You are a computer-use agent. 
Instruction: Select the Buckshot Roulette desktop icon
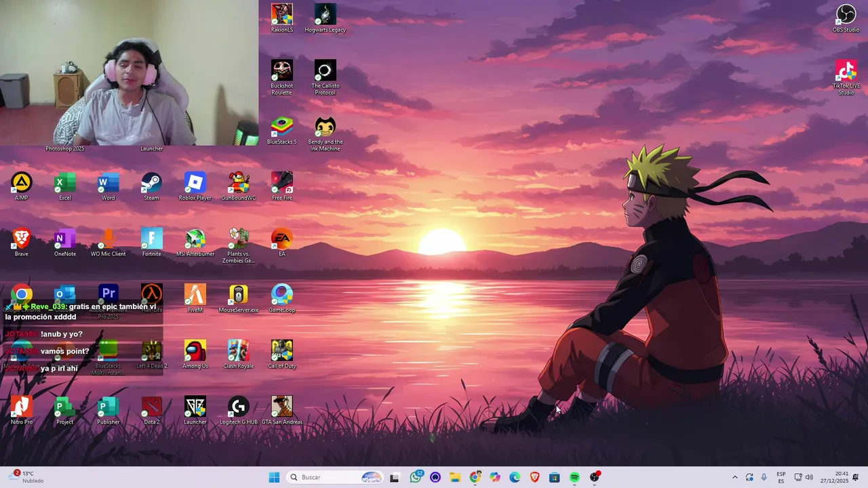282,77
